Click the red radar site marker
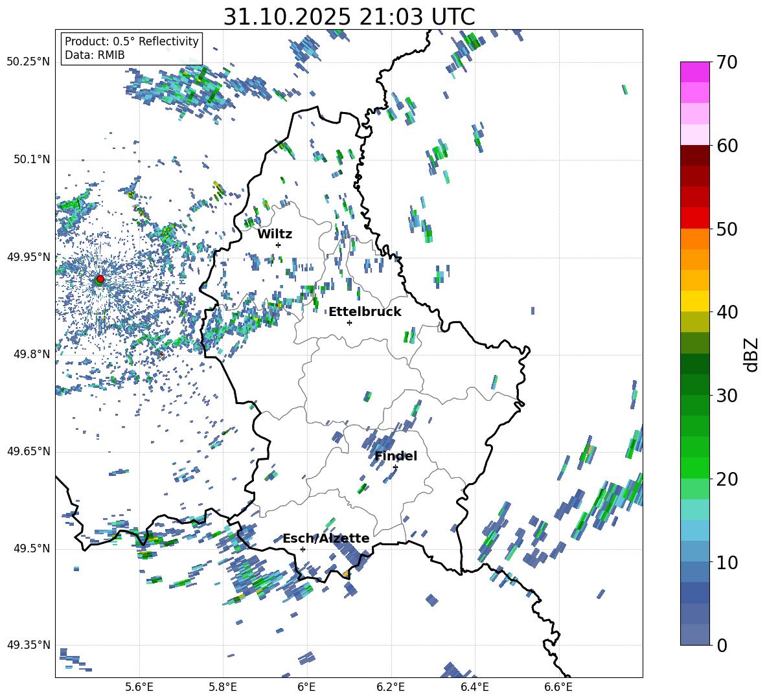The image size is (767, 700). (100, 279)
